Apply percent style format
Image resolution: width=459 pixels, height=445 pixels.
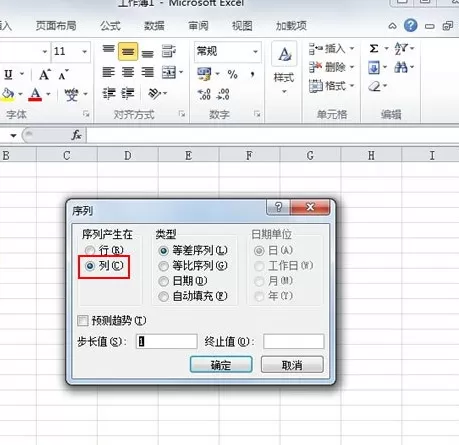(x=232, y=74)
